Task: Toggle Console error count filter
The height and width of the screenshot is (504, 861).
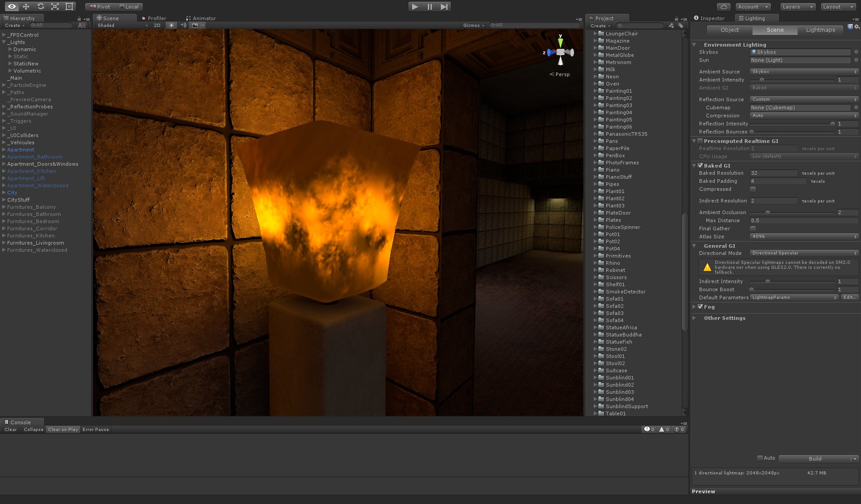Action: 679,429
